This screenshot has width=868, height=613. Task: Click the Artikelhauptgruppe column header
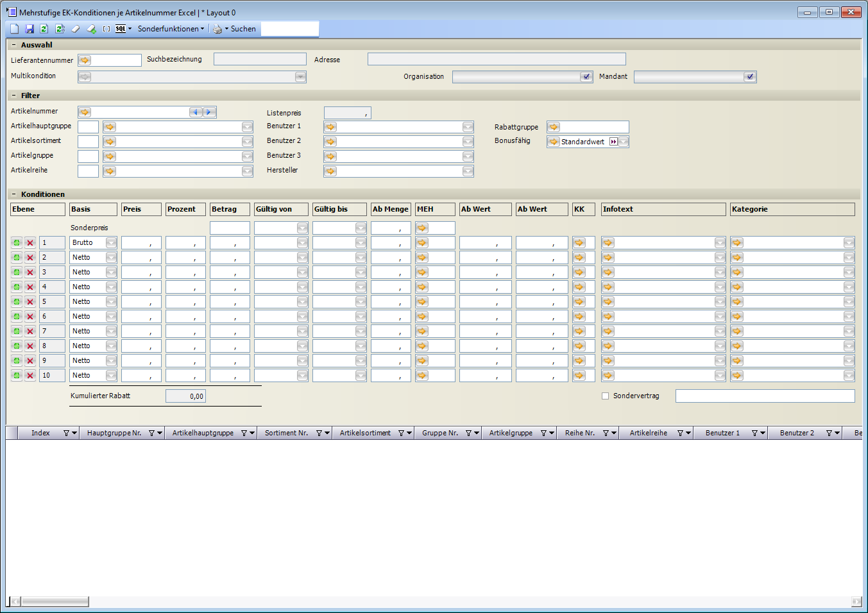point(203,433)
